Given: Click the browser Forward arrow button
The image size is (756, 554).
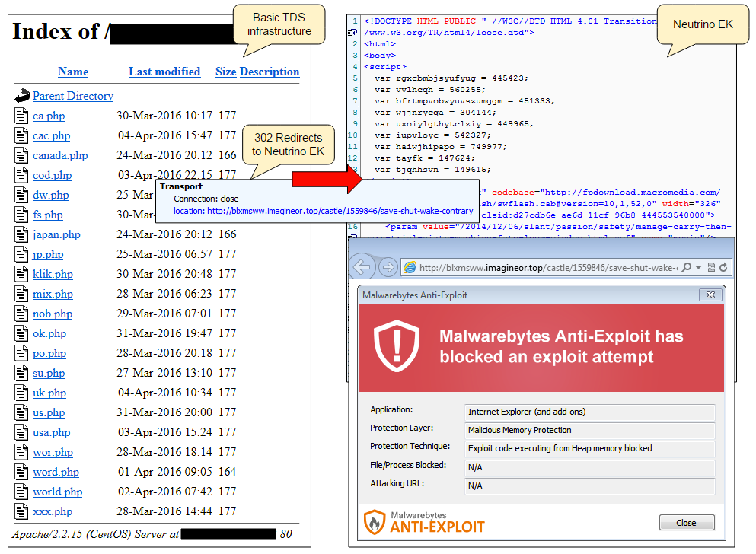Looking at the screenshot, I should click(x=388, y=267).
